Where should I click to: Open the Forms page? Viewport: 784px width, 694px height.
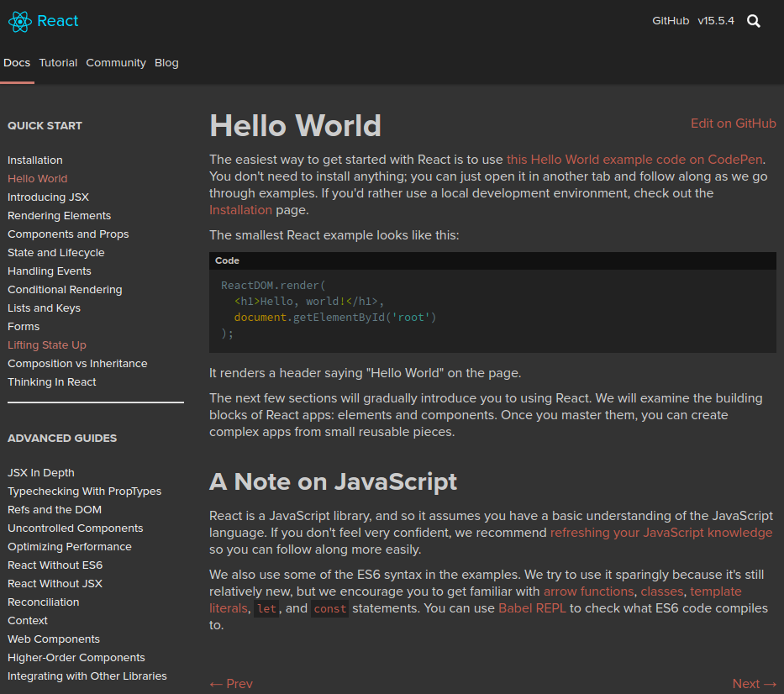pyautogui.click(x=24, y=327)
